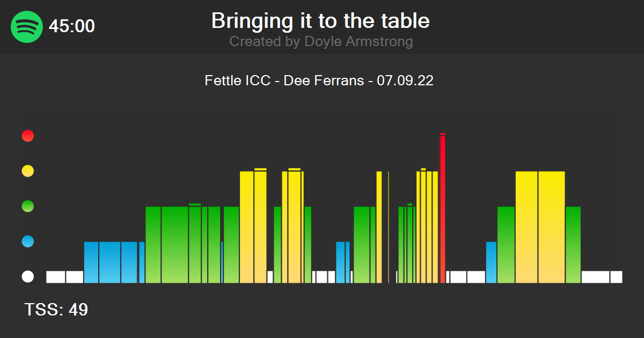Click the final green bar before cooldown
Screen dimensions: 644x338
[x=573, y=245]
